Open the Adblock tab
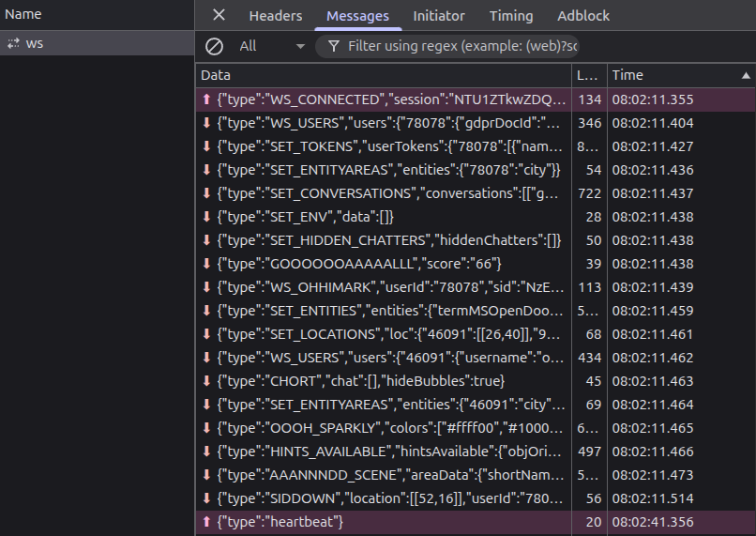Viewport: 756px width, 536px height. [x=582, y=16]
